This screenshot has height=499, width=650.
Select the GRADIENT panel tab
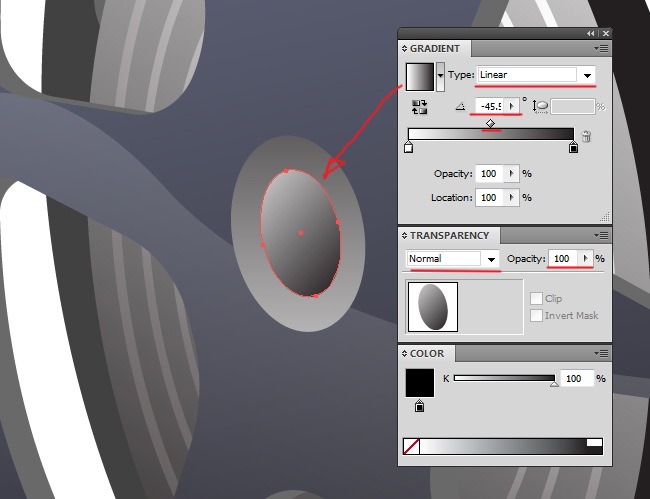pos(434,48)
